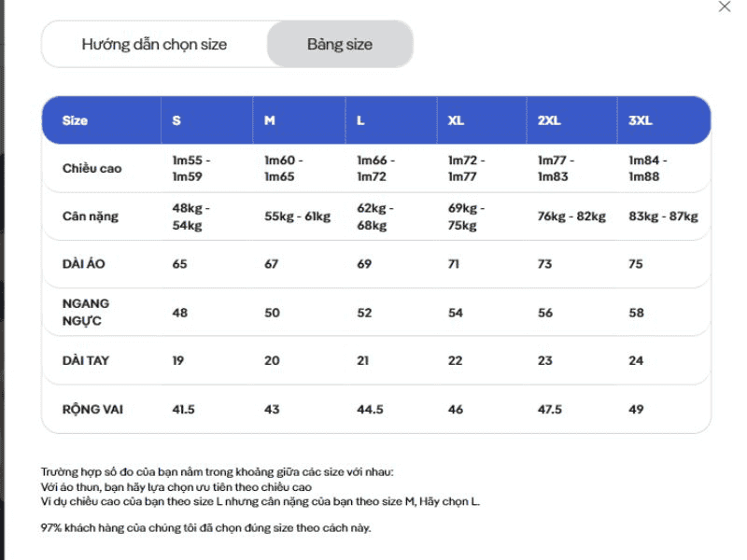Click the 47.5 shoulder width cell
The height and width of the screenshot is (560, 747).
(550, 409)
